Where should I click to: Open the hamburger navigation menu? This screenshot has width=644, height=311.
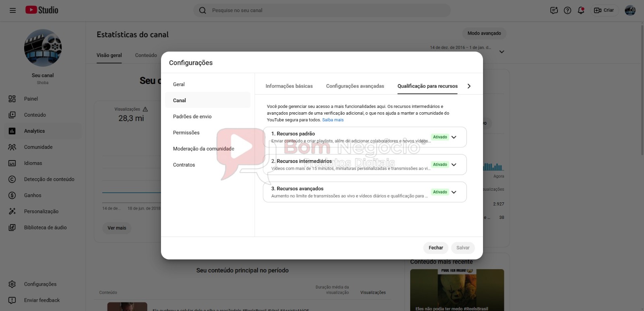[12, 10]
